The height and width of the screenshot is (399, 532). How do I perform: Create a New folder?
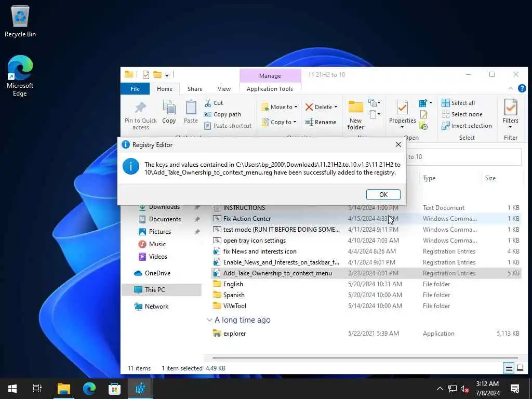(355, 115)
